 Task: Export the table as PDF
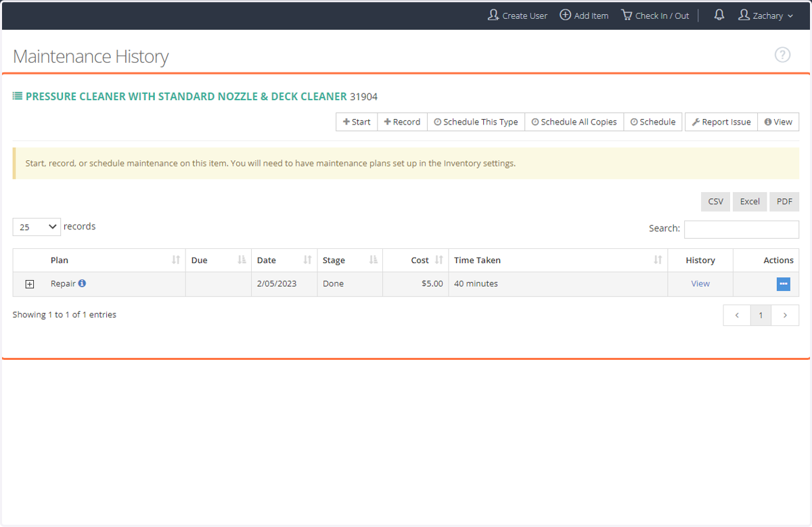(x=784, y=202)
